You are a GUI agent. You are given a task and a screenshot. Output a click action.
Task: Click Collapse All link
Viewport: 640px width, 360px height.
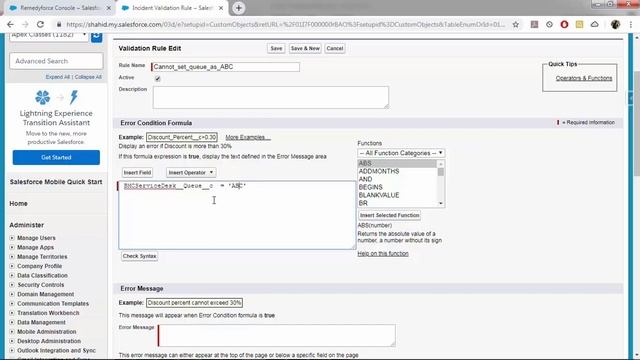pyautogui.click(x=88, y=77)
